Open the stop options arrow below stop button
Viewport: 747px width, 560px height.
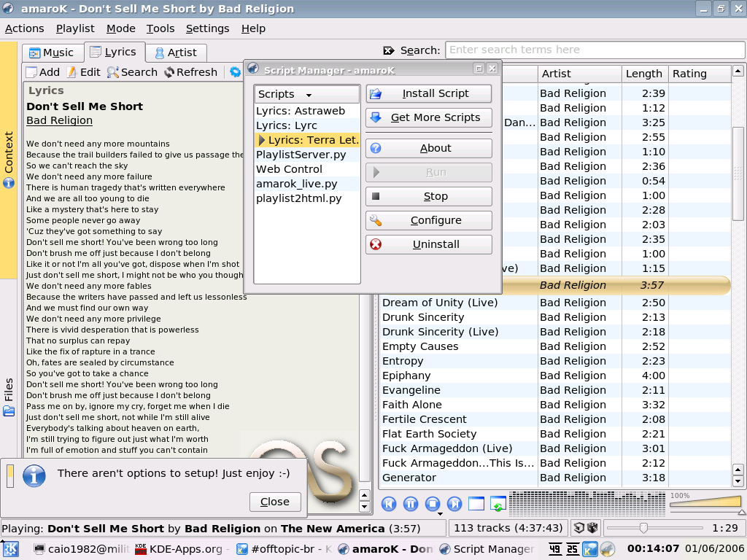point(440,514)
